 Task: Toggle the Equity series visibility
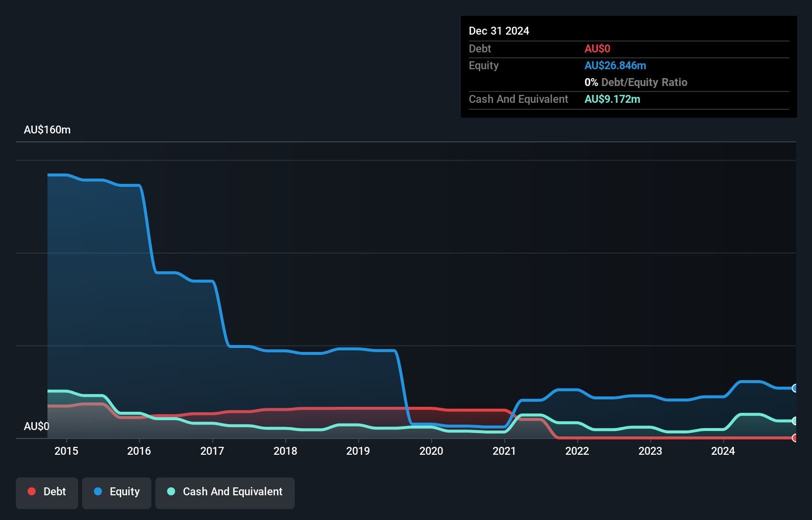click(x=117, y=493)
